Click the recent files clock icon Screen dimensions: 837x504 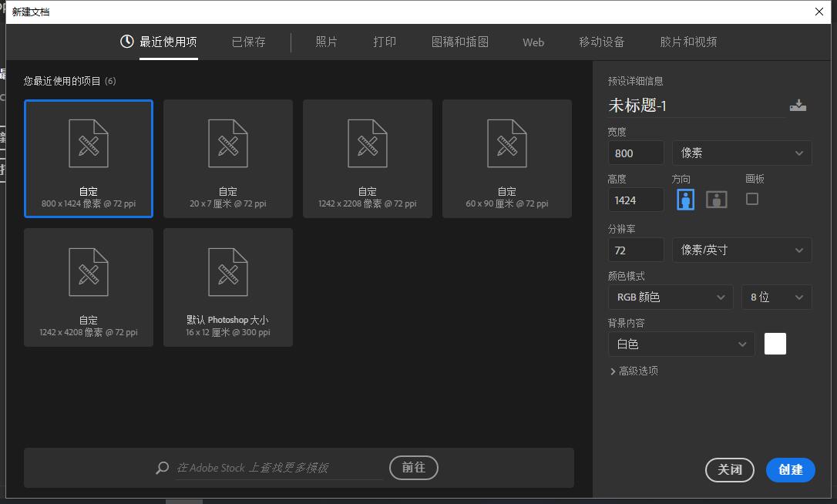[126, 42]
